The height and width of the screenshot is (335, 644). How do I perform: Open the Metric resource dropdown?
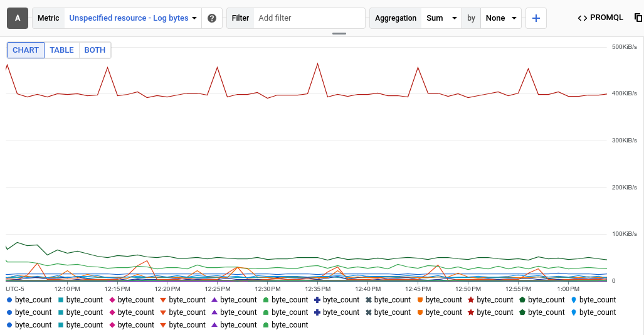pos(133,18)
